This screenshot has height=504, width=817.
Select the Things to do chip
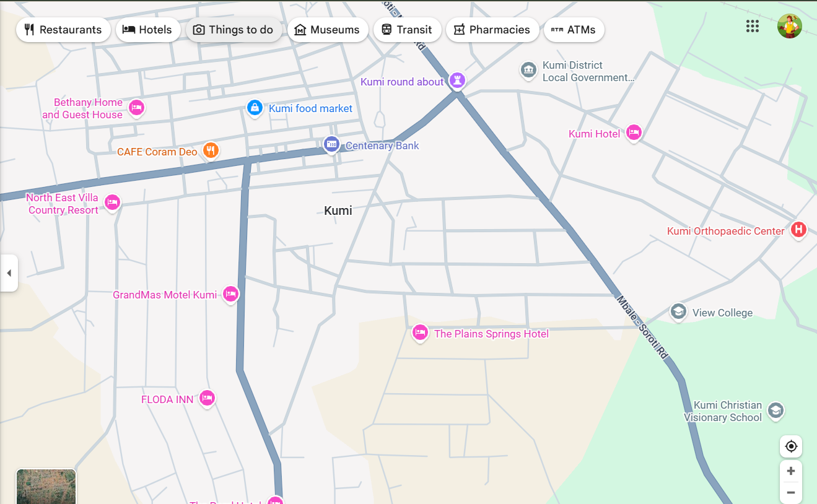(234, 30)
